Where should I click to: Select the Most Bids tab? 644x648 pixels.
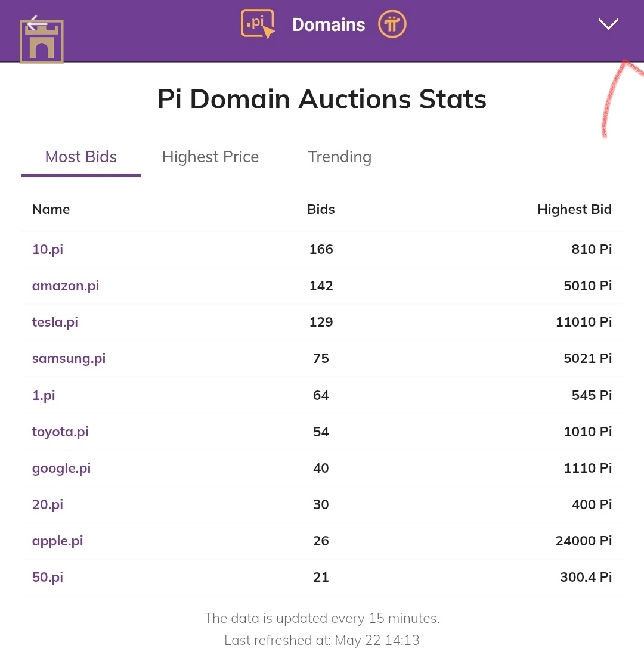click(x=81, y=157)
